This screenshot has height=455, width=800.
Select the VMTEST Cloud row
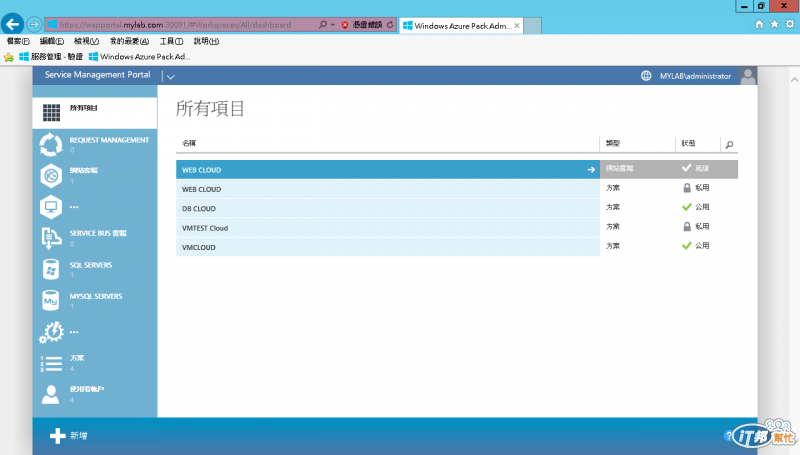point(457,228)
